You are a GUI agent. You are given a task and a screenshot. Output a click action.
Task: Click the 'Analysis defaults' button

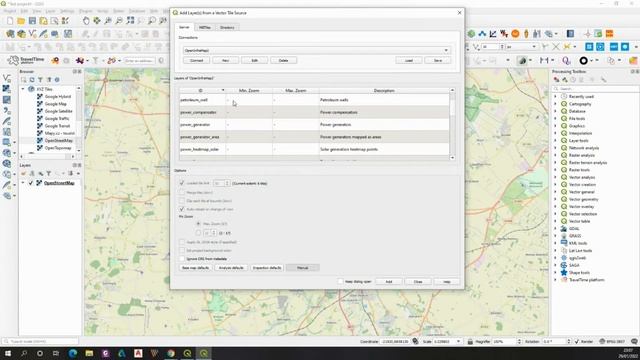pos(231,268)
